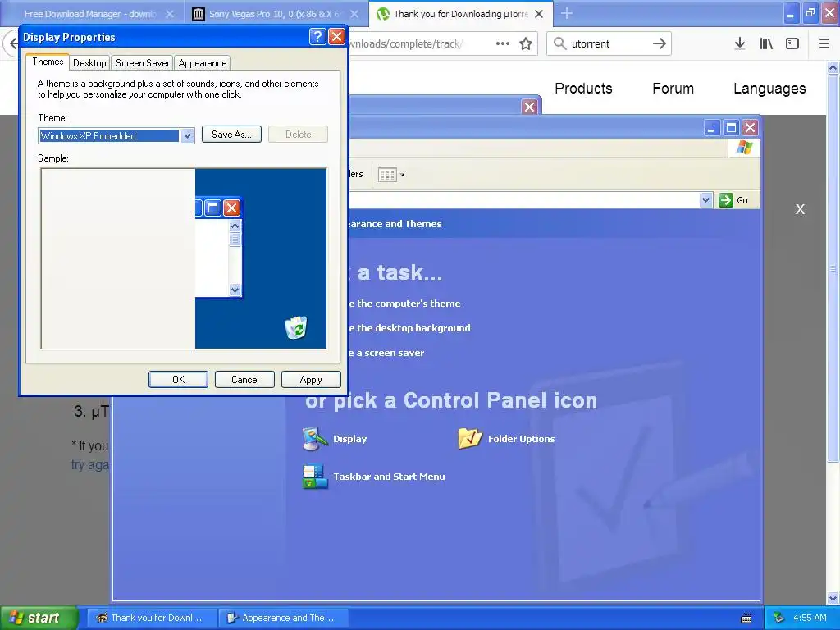
Task: Click choose a screen saver task link
Action: [x=387, y=353]
